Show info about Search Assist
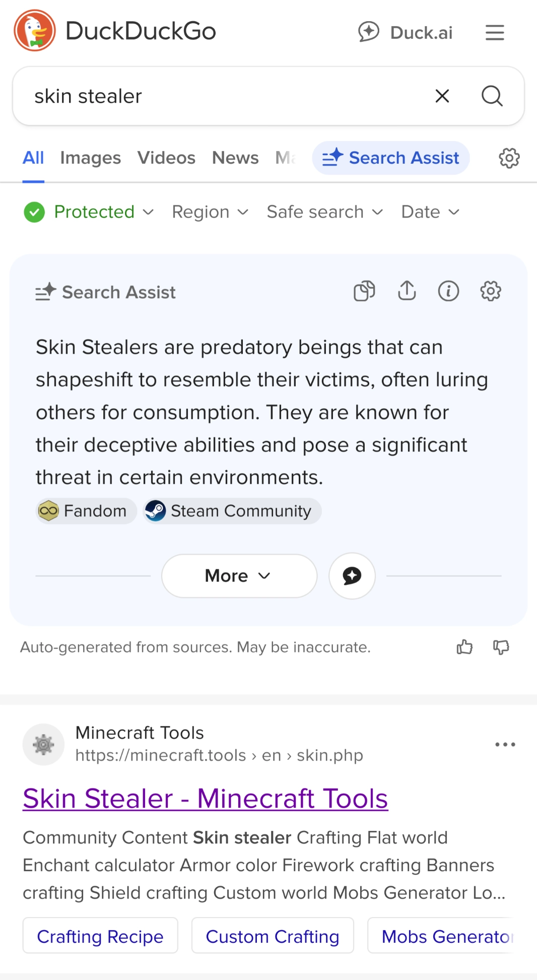 click(x=448, y=291)
